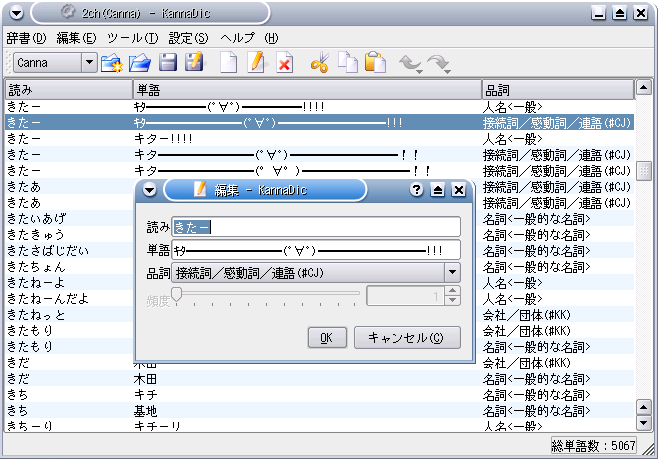Click the 頻度 frequency slider handle
Viewport: 658px width, 459px height.
click(177, 294)
